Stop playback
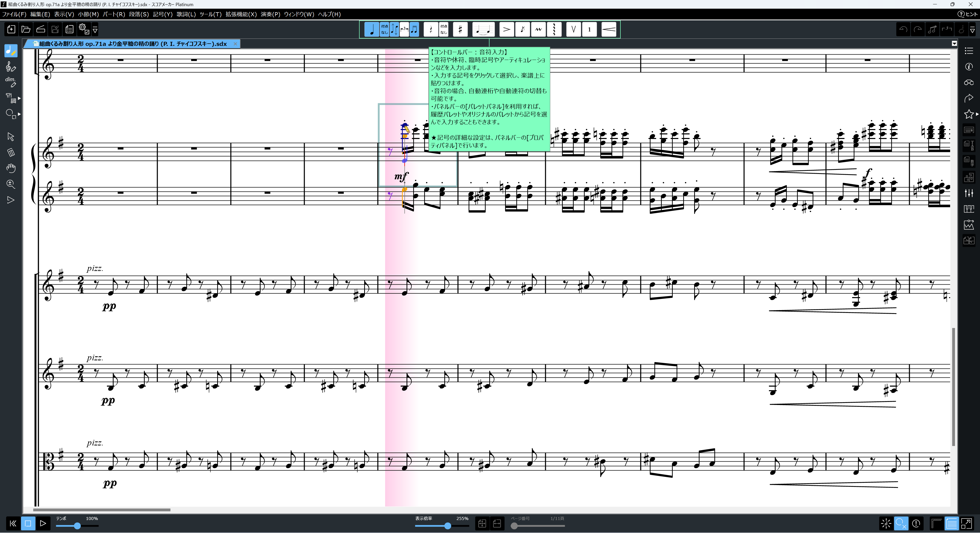This screenshot has height=533, width=980. pyautogui.click(x=28, y=524)
